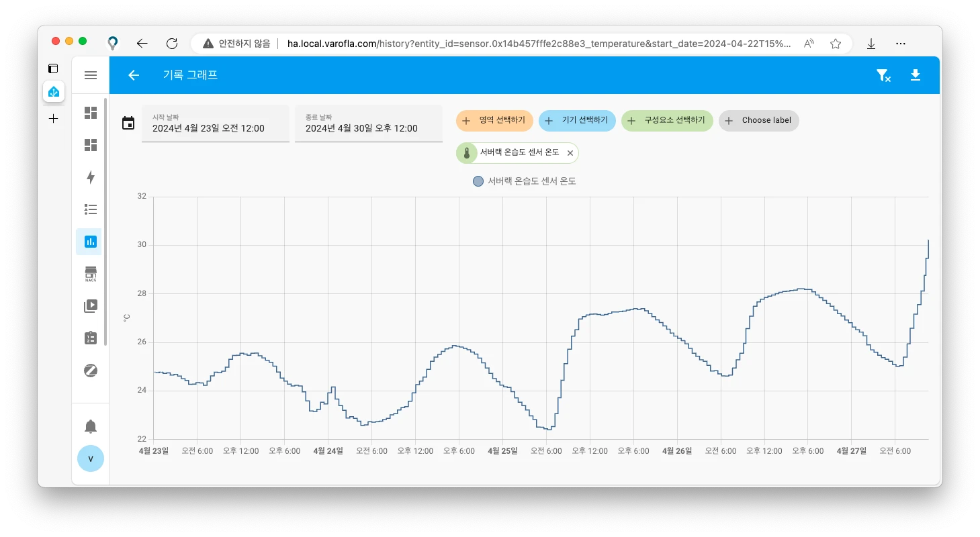Open user profile avatar 'v'
This screenshot has height=537, width=980.
(91, 458)
